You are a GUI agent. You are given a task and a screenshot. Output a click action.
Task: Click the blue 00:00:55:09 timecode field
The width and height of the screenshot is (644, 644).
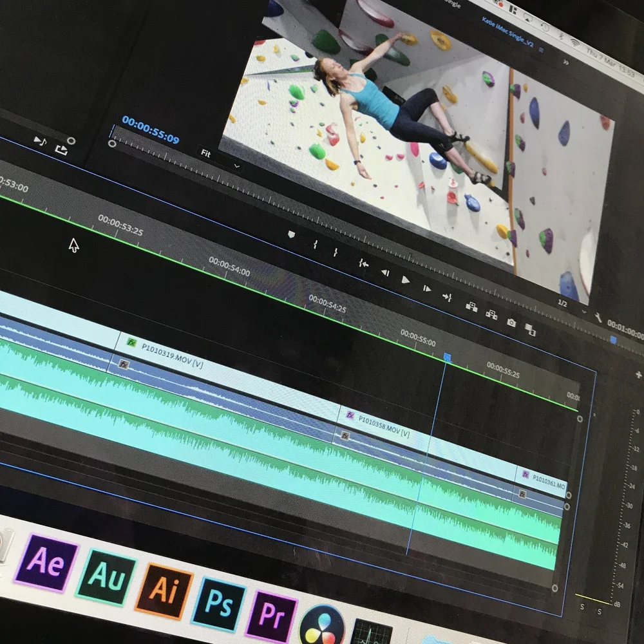tap(151, 130)
